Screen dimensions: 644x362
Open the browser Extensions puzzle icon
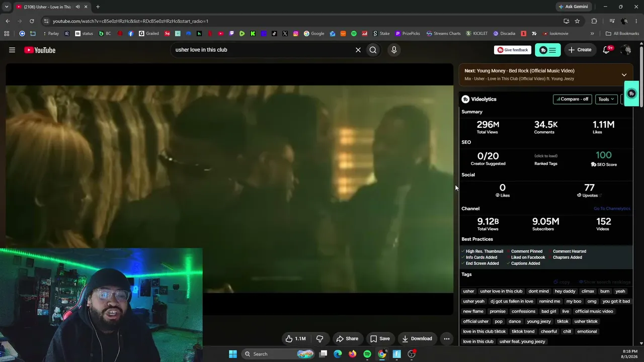(x=594, y=21)
